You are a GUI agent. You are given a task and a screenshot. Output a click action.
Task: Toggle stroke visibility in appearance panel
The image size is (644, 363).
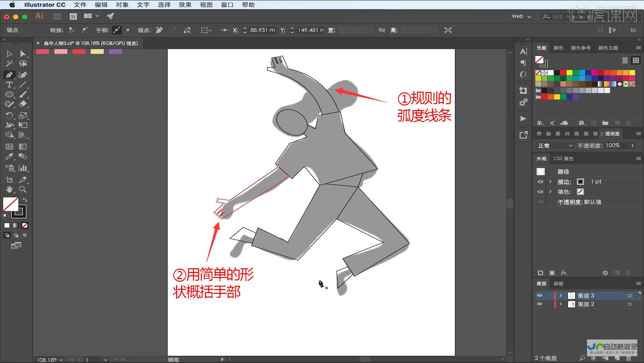click(x=540, y=181)
